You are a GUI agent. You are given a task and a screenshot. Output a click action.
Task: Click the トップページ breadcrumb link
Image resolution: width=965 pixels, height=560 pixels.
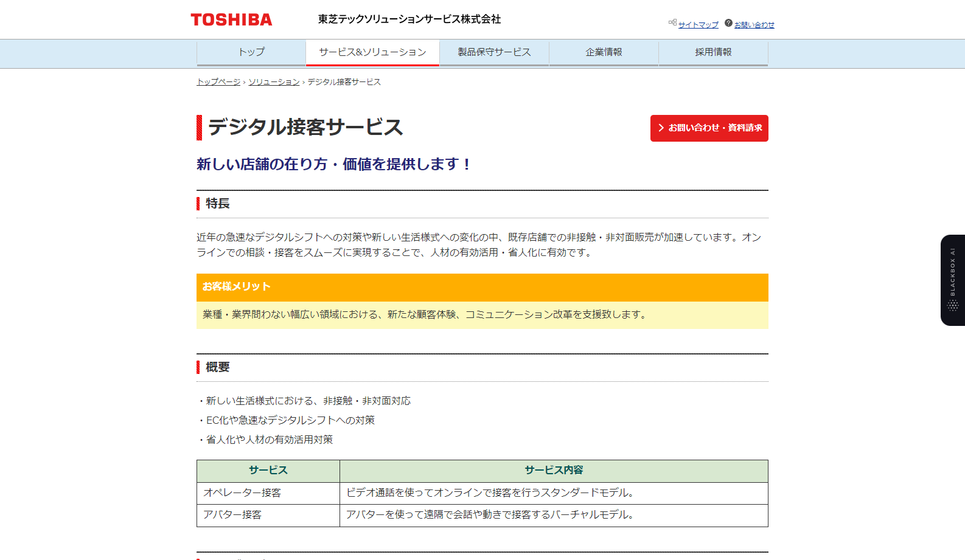pyautogui.click(x=218, y=82)
